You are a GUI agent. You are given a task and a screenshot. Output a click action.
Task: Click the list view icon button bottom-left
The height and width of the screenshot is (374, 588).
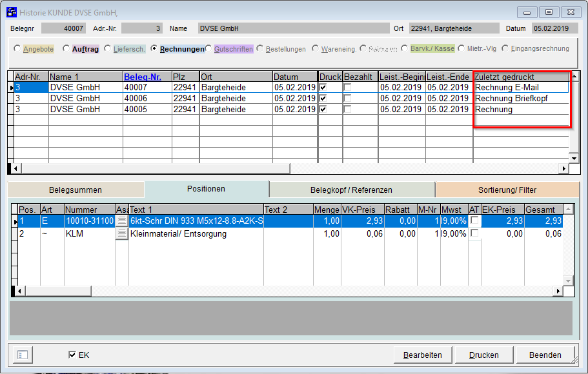(23, 355)
